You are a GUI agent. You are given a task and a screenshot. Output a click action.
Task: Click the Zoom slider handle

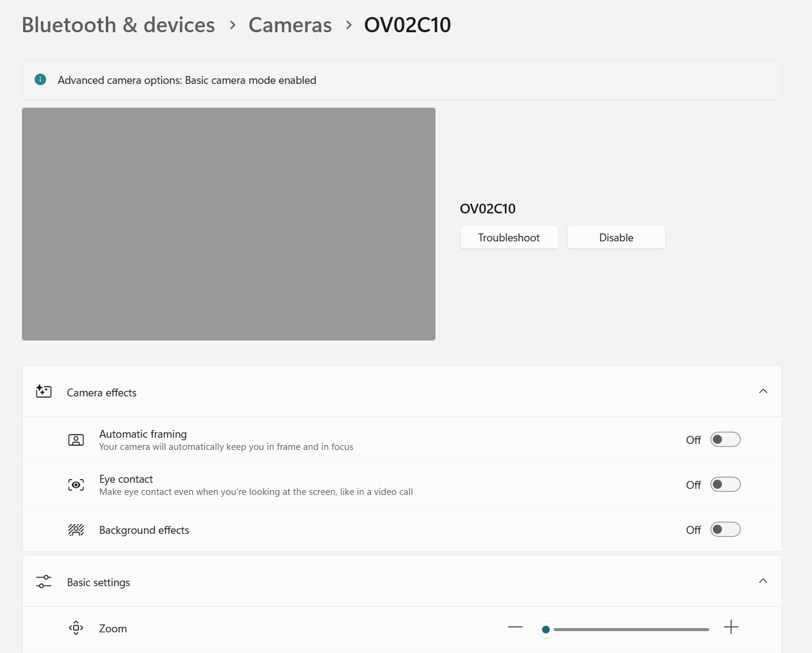(546, 629)
